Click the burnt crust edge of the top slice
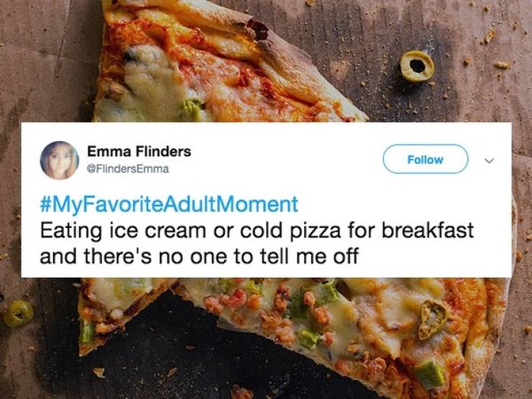Viewport: 532px width, 399px height. pos(257,29)
